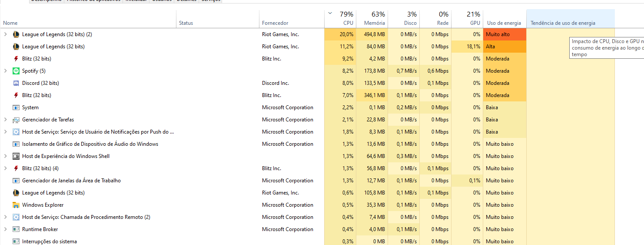Sort by the Fornecedor column header
This screenshot has height=245, width=644.
pyautogui.click(x=292, y=19)
